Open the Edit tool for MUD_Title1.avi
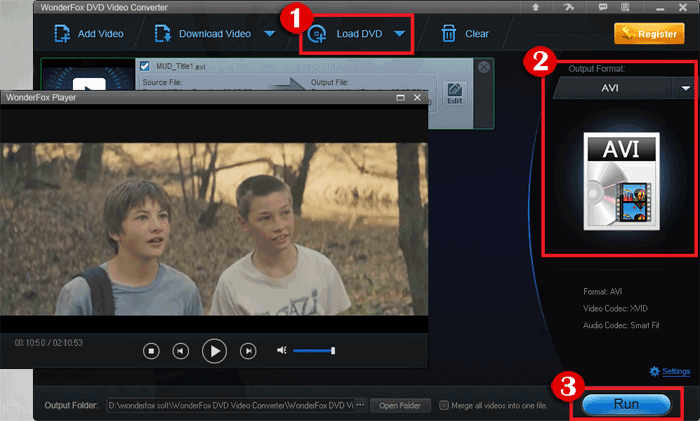This screenshot has width=700, height=421. pyautogui.click(x=454, y=93)
